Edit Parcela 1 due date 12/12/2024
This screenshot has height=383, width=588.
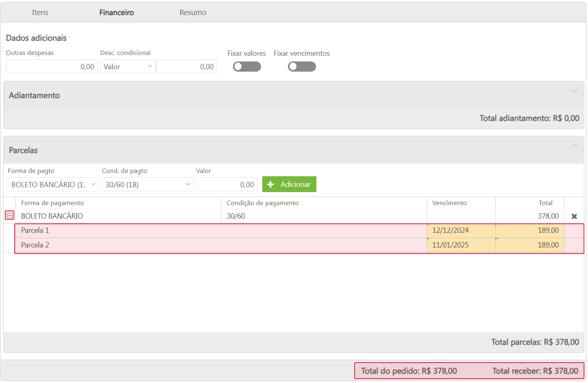click(461, 230)
